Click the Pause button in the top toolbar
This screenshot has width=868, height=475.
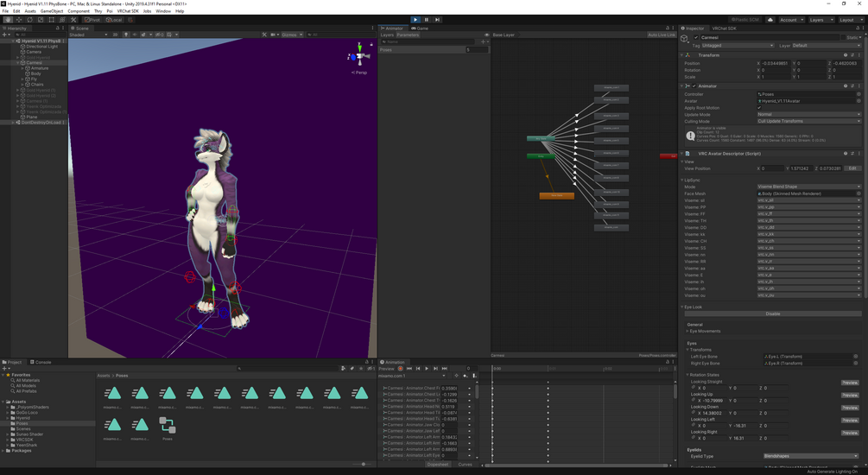click(x=427, y=19)
